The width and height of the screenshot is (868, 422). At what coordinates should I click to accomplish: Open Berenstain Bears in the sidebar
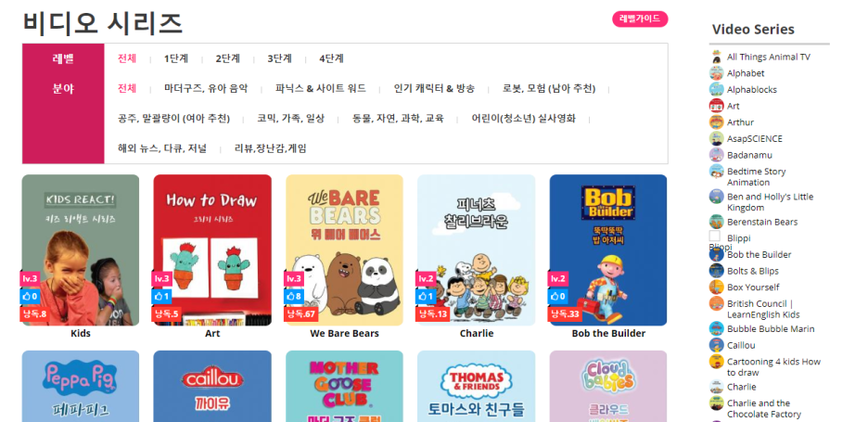tap(762, 222)
